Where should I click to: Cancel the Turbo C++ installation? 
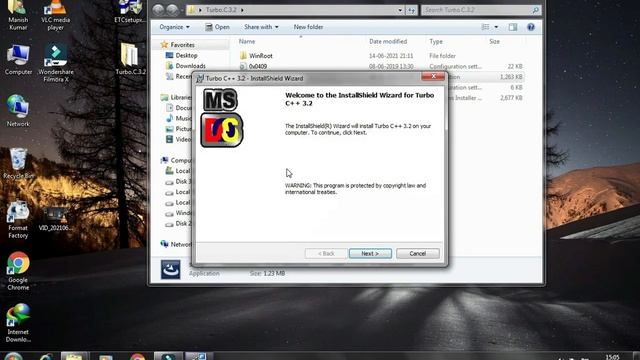pos(418,253)
